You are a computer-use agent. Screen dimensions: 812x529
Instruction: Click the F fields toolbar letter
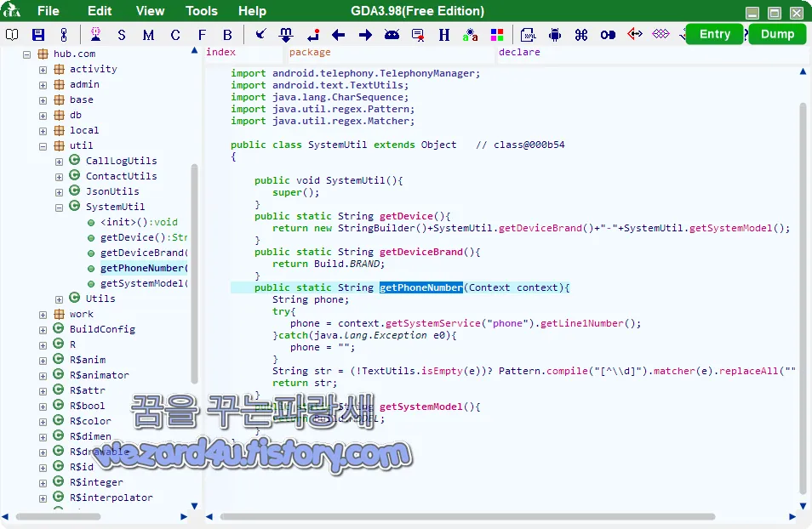[202, 35]
